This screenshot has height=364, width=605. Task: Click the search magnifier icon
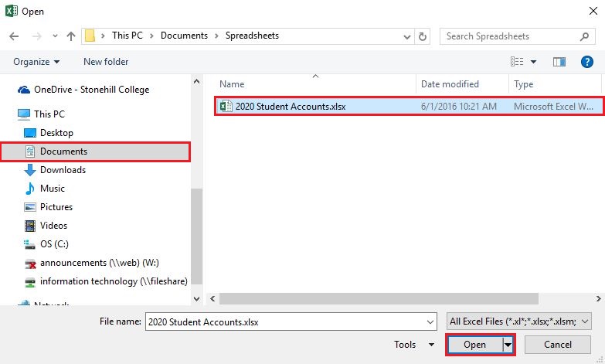click(584, 36)
